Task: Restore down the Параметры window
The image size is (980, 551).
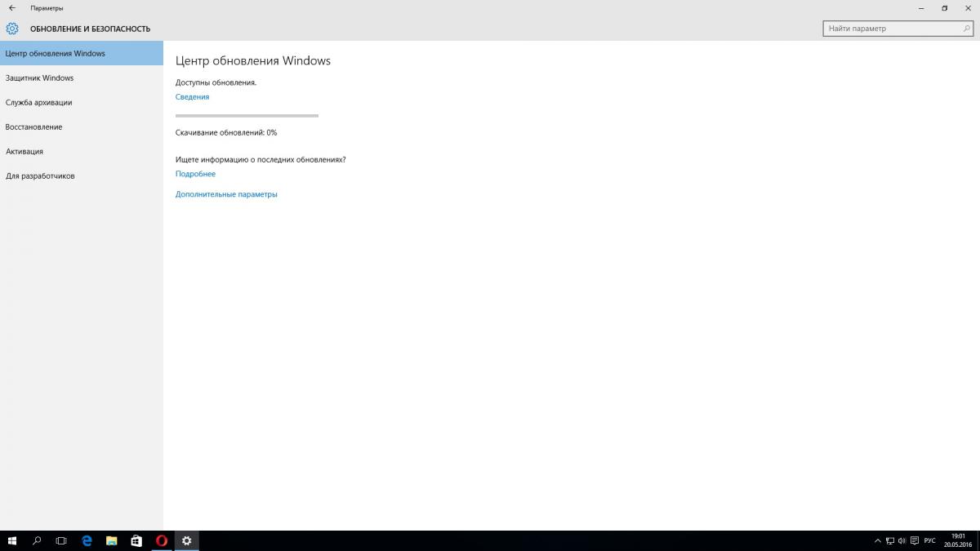Action: [x=944, y=8]
